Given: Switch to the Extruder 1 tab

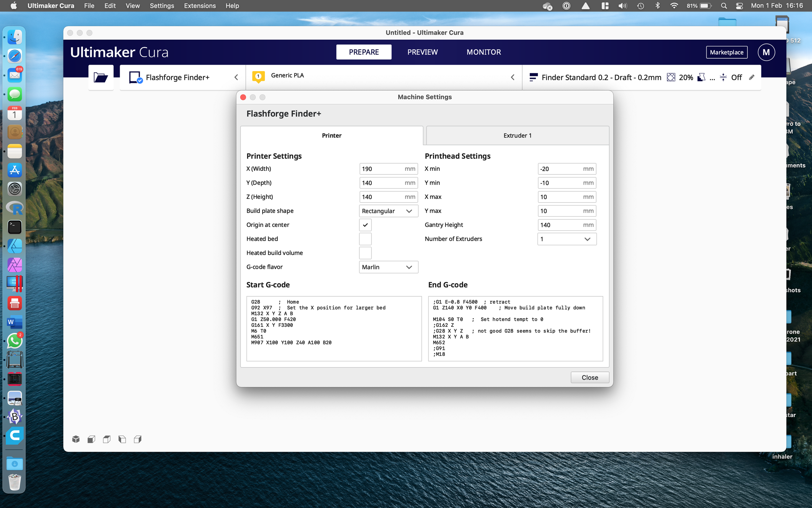Looking at the screenshot, I should 517,135.
